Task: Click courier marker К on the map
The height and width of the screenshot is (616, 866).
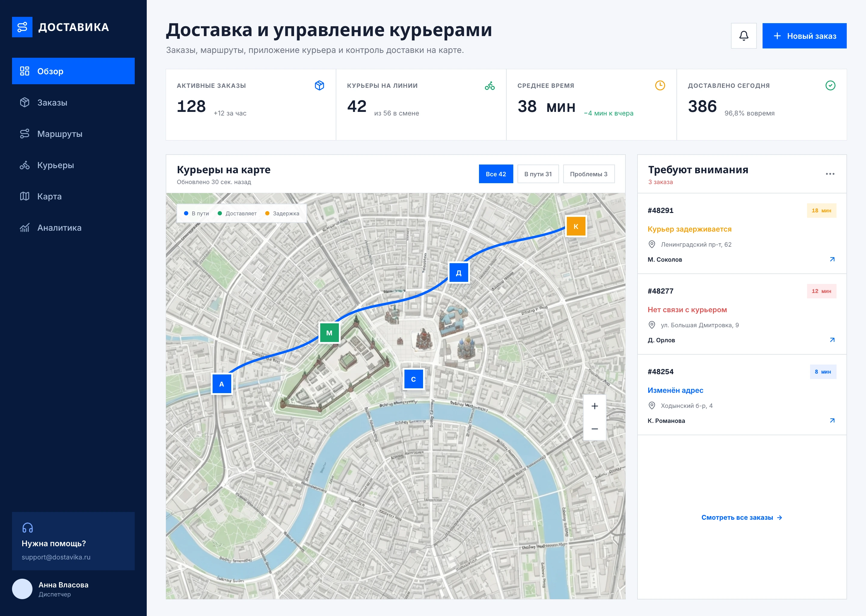Action: point(576,226)
